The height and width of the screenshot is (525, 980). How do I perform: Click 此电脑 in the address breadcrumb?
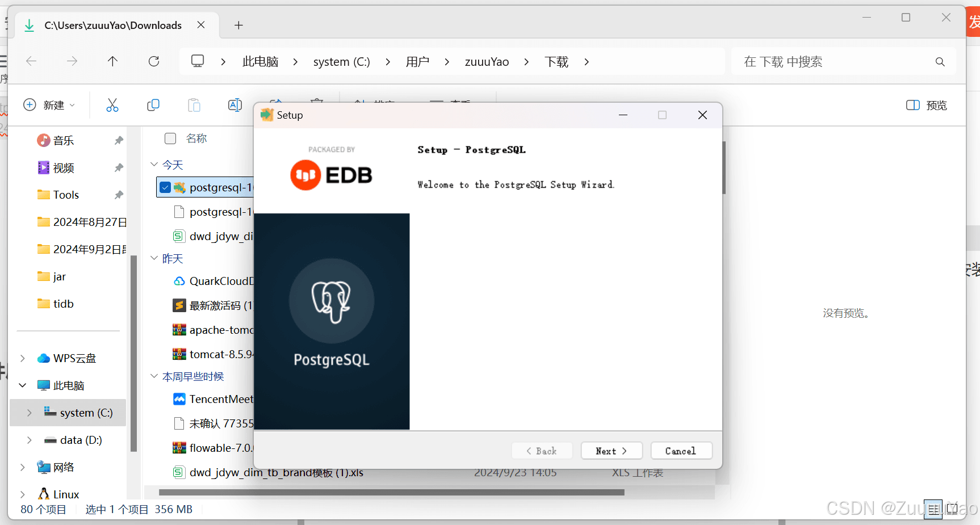261,61
